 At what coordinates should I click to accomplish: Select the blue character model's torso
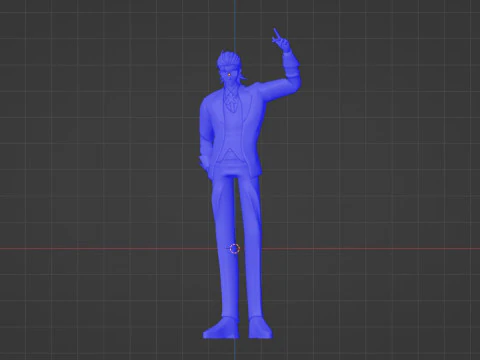(x=231, y=130)
